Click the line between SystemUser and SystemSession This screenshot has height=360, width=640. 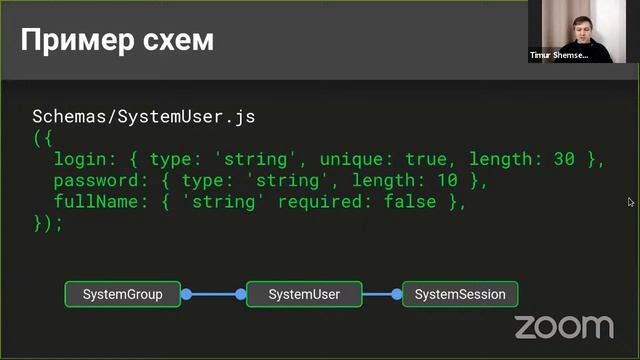(377, 294)
